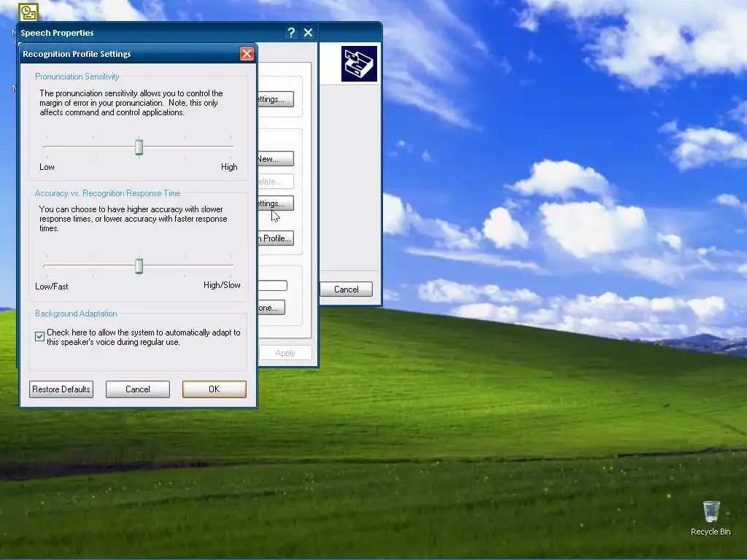The image size is (747, 560).
Task: Click the Pronunciation Sensitivity group label
Action: (x=77, y=76)
